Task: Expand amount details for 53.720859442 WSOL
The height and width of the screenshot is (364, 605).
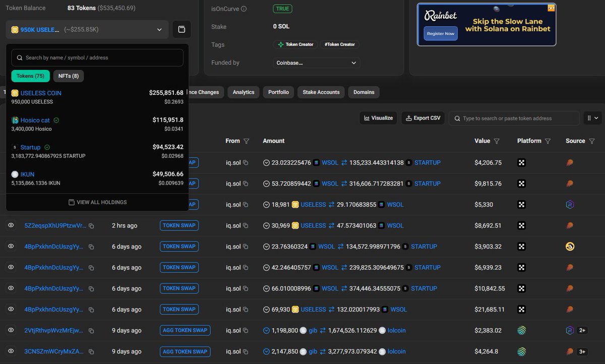Action: click(267, 184)
